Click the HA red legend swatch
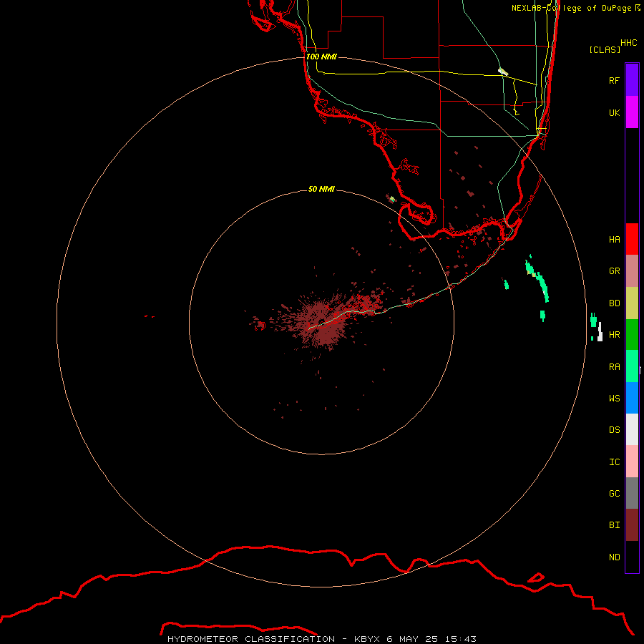Viewport: 644px width, 644px height. click(x=632, y=239)
